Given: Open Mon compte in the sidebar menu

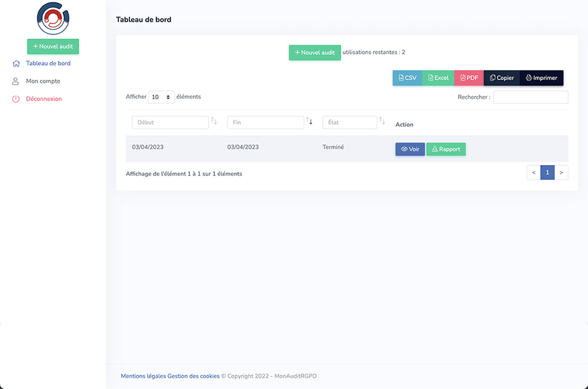Looking at the screenshot, I should click(43, 81).
